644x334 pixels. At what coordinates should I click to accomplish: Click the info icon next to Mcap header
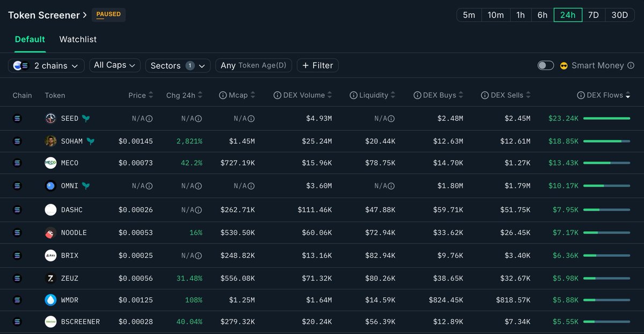click(223, 95)
